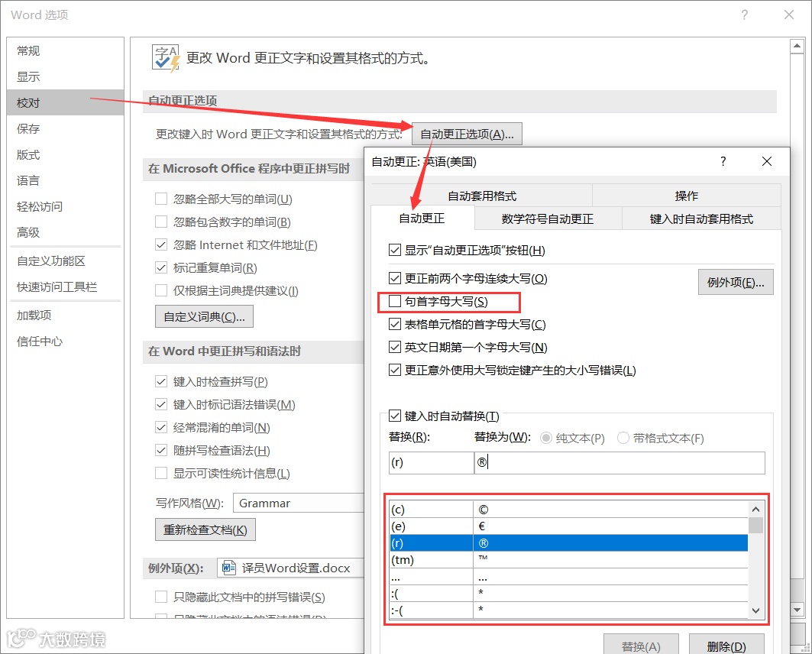The height and width of the screenshot is (654, 812).
Task: Select the 自动更正 tab
Action: pos(422,218)
